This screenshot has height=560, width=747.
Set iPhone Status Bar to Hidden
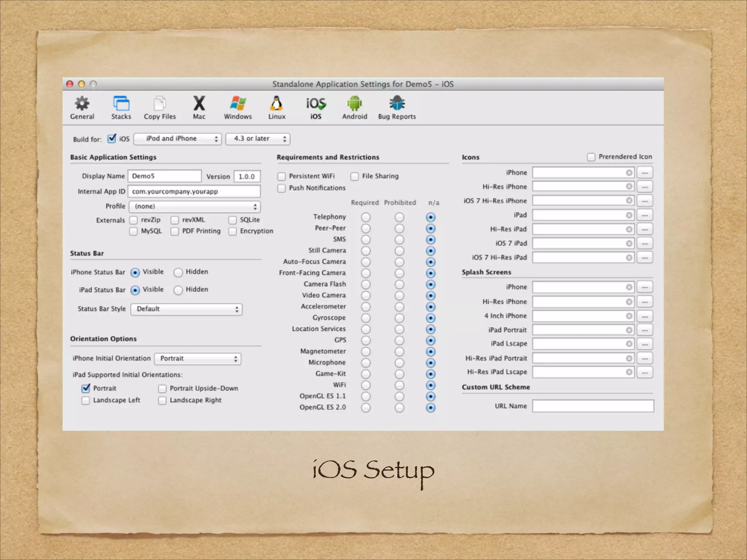click(178, 273)
